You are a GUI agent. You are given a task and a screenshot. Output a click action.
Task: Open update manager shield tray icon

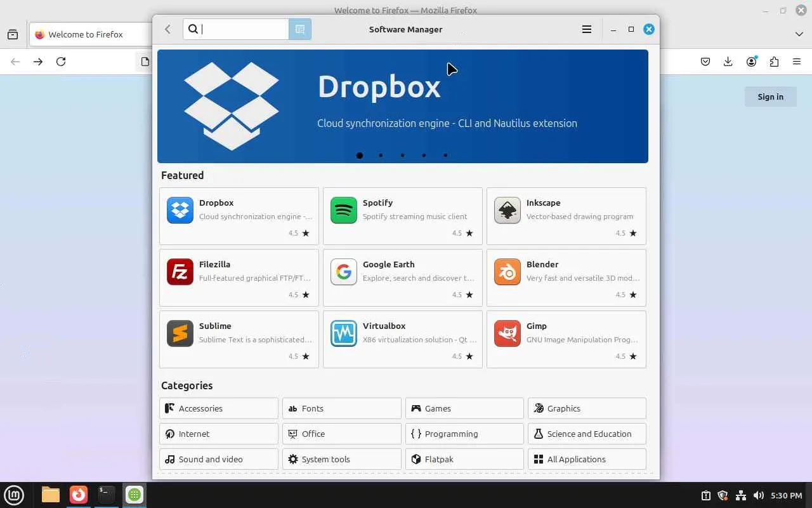click(723, 495)
